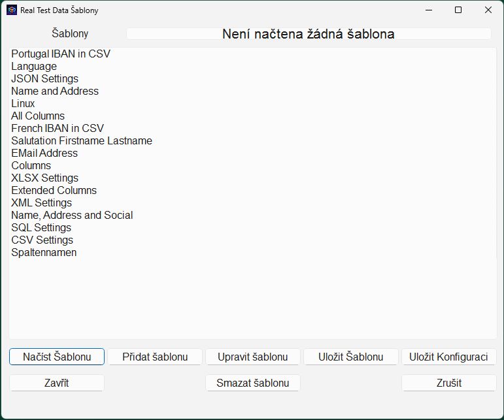This screenshot has width=504, height=420.
Task: Click the loaded template name field
Action: coord(309,34)
